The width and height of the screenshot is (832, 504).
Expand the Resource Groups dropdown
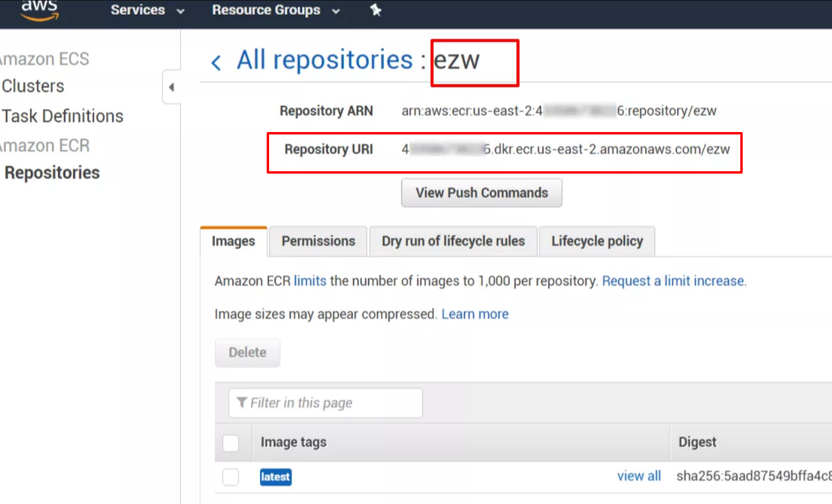[x=276, y=10]
